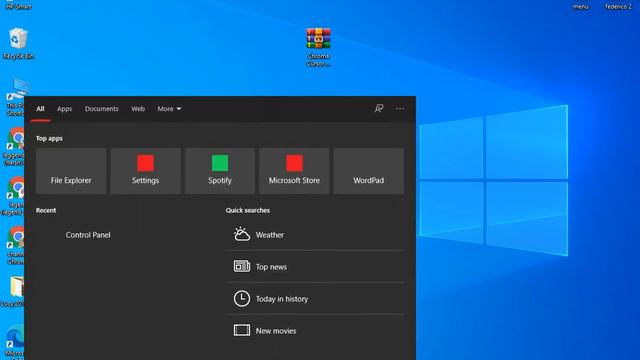Click the HP Smart desktop label
The width and height of the screenshot is (640, 360).
(18, 6)
